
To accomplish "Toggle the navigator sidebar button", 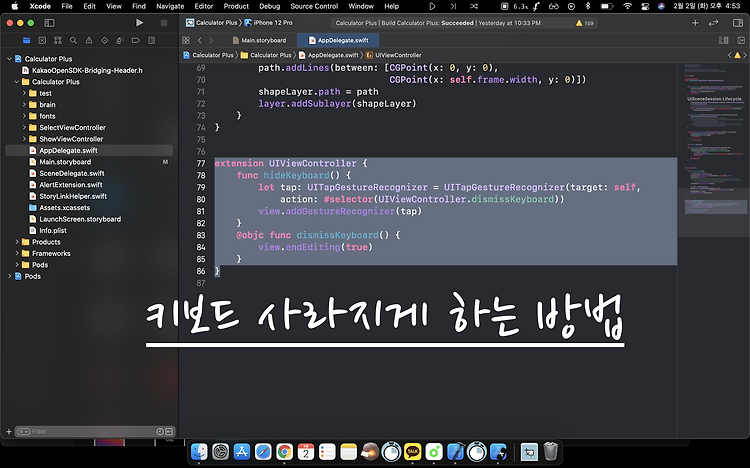I will [x=49, y=22].
